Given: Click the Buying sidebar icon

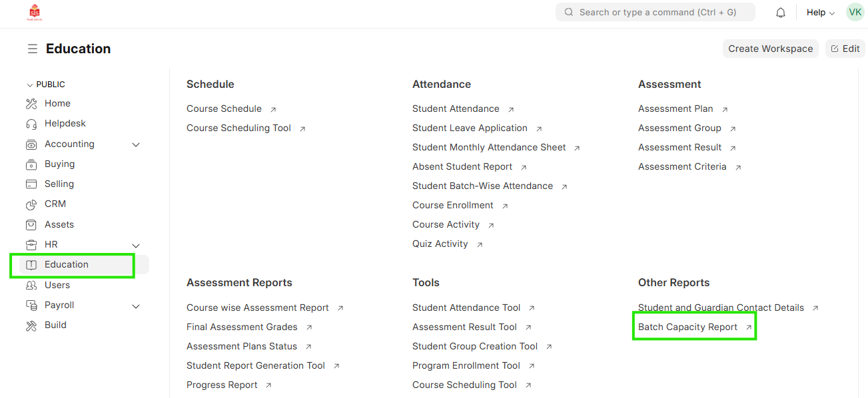Looking at the screenshot, I should pos(31,164).
